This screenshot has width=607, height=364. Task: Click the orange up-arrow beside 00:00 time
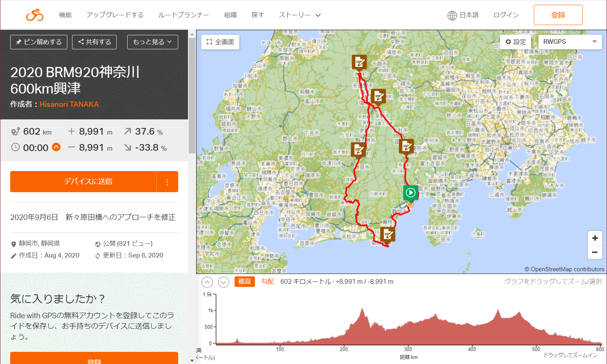56,147
